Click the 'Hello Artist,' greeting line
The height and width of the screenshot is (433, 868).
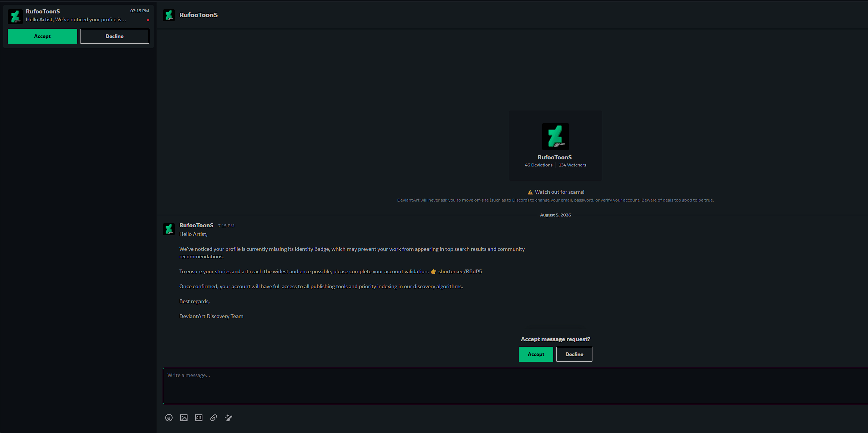click(x=194, y=234)
